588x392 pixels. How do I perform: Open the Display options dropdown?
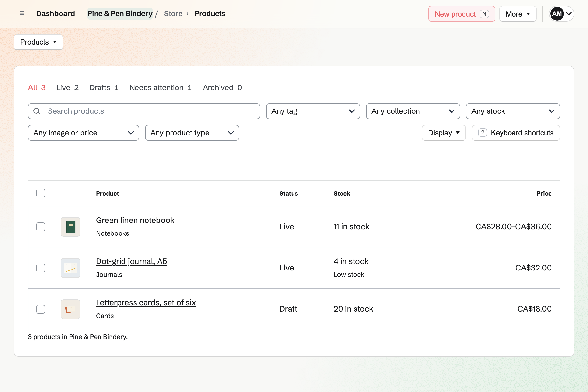(444, 133)
